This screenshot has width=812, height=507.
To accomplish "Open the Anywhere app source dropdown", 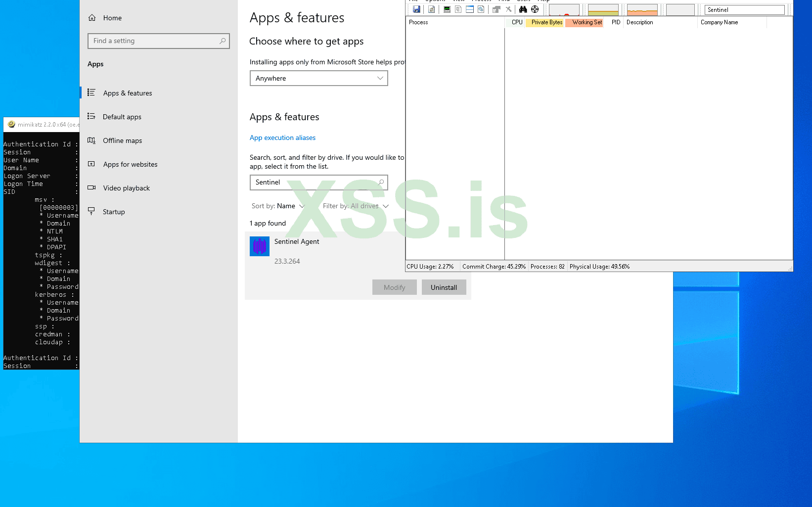I will pyautogui.click(x=318, y=78).
